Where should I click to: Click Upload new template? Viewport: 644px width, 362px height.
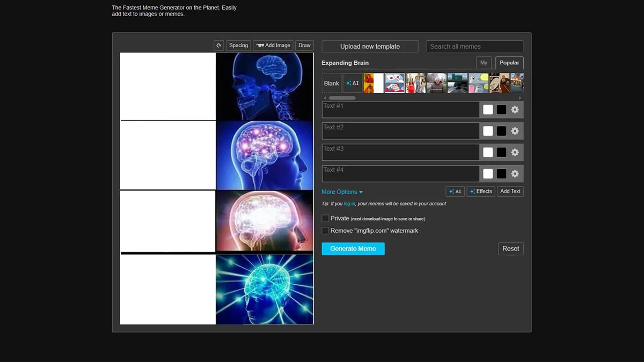tap(370, 47)
